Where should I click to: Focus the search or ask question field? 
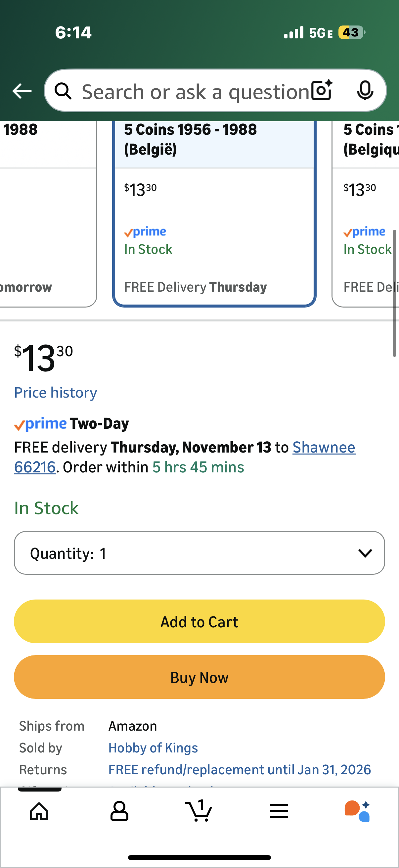click(195, 91)
